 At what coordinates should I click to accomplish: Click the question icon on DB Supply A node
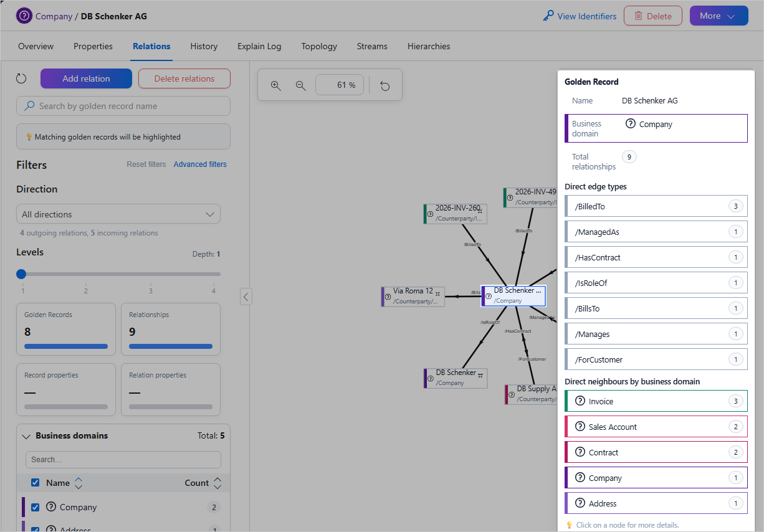point(512,394)
